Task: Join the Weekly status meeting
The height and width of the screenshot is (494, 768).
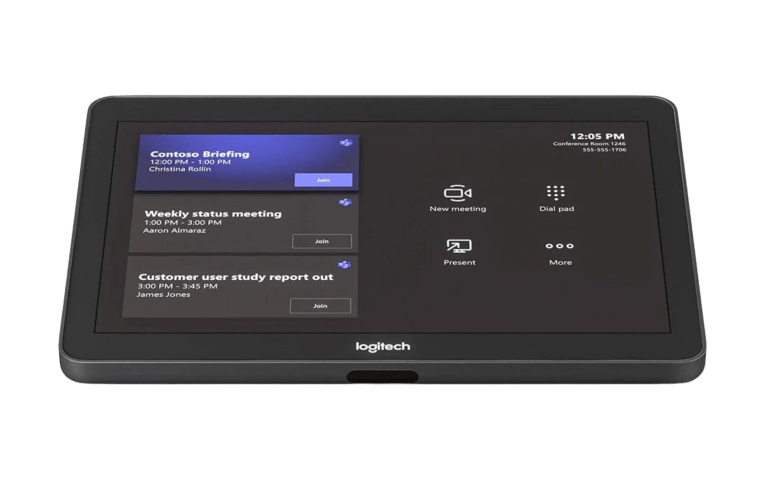Action: click(x=322, y=241)
